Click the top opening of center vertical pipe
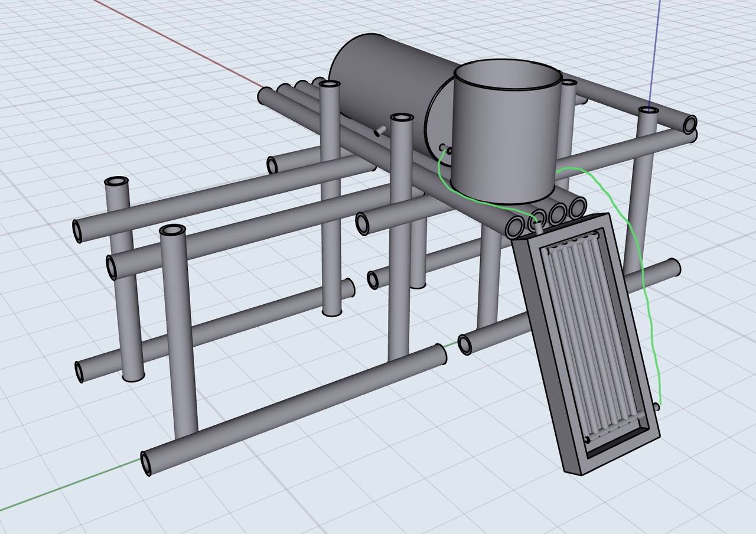Screen dimensions: 756x534 pyautogui.click(x=402, y=118)
